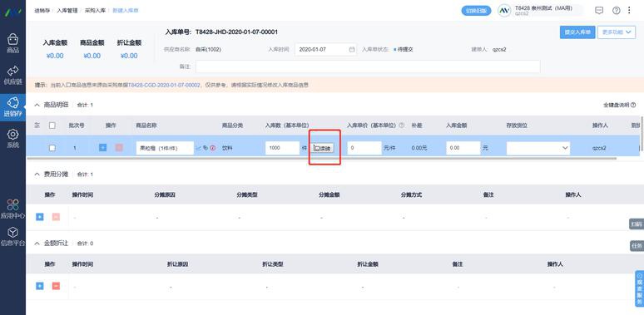Click the 读秤 button in row 1
Viewport: 644px width, 315px height.
tap(322, 148)
